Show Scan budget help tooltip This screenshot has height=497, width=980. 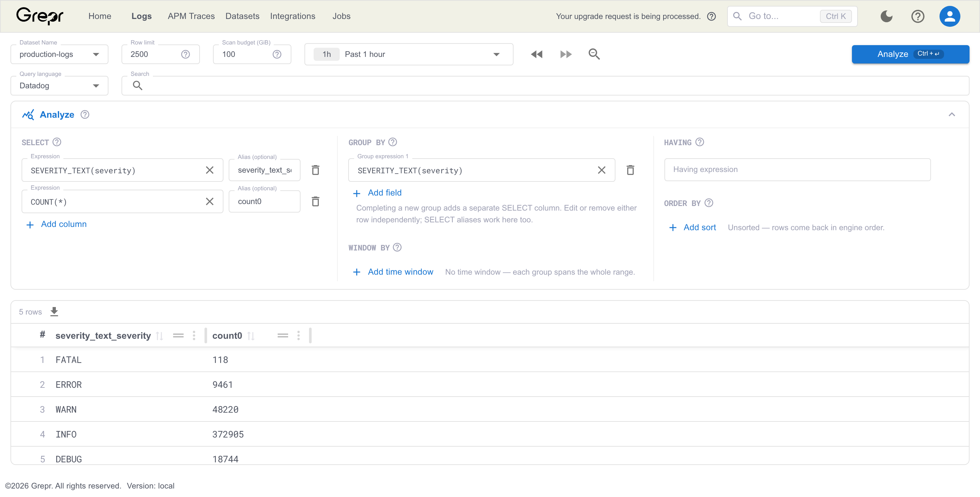click(277, 55)
